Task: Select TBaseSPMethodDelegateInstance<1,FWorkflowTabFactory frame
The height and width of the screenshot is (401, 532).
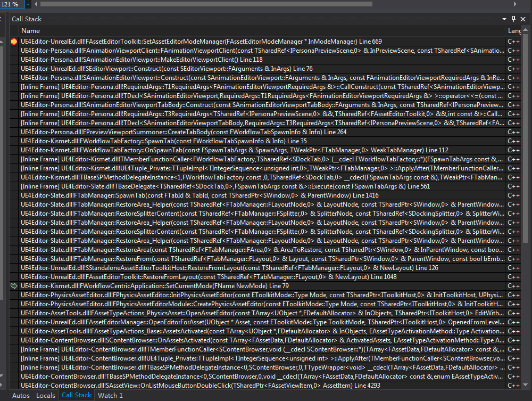Action: (262, 177)
